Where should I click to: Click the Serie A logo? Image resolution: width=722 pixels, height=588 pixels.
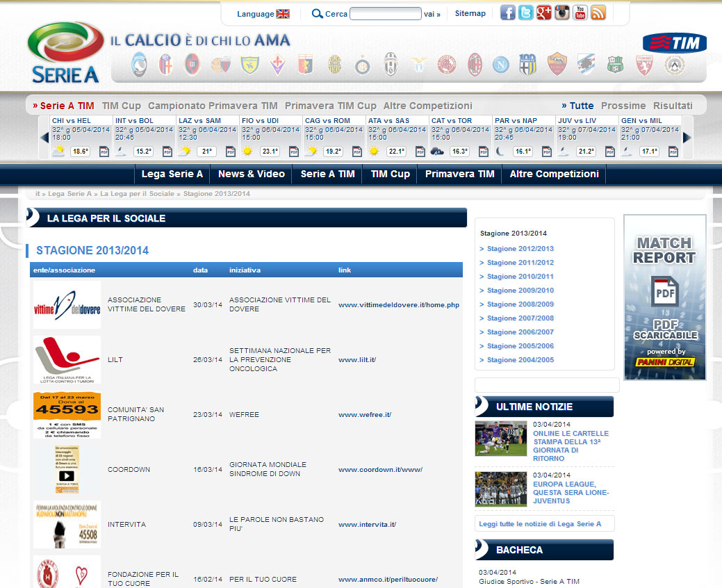pos(65,53)
